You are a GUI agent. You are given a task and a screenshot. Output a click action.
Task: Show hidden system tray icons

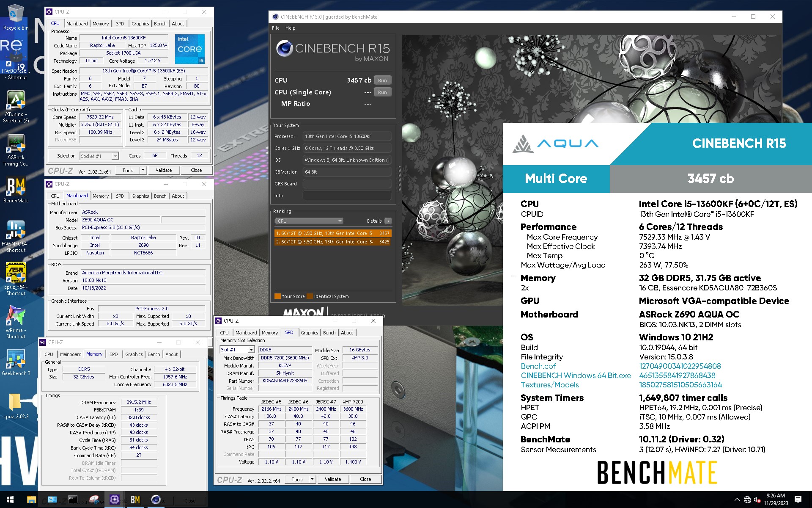(737, 500)
